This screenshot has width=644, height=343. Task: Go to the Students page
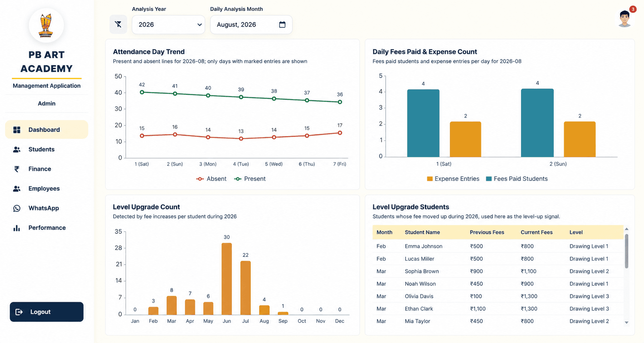[x=46, y=149]
